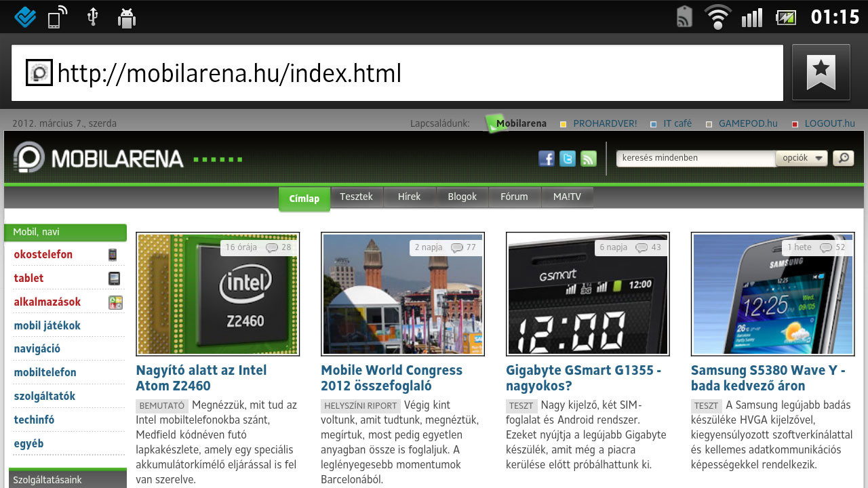868x488 pixels.
Task: Open the MA!TV tab
Action: pyautogui.click(x=567, y=197)
